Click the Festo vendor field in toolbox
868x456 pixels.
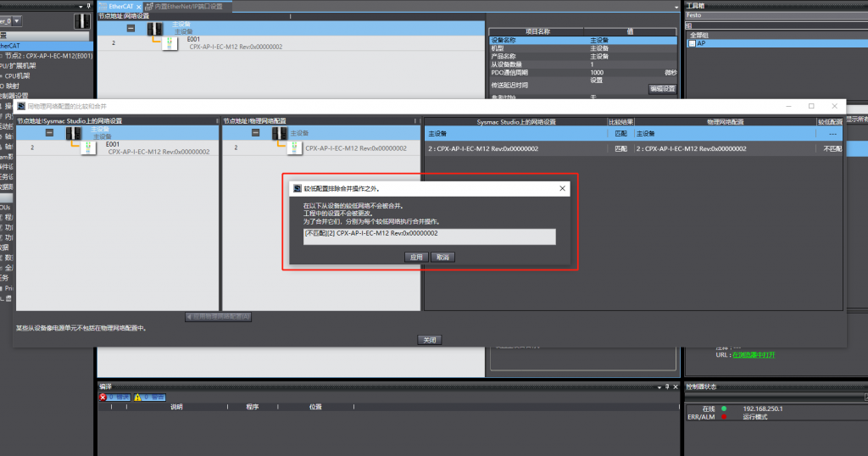point(776,15)
